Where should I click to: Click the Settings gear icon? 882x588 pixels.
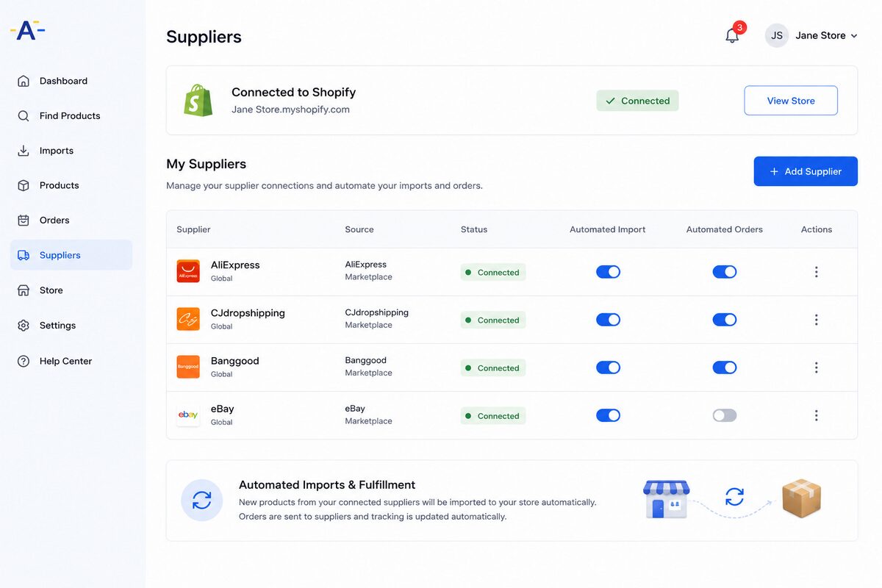(24, 325)
